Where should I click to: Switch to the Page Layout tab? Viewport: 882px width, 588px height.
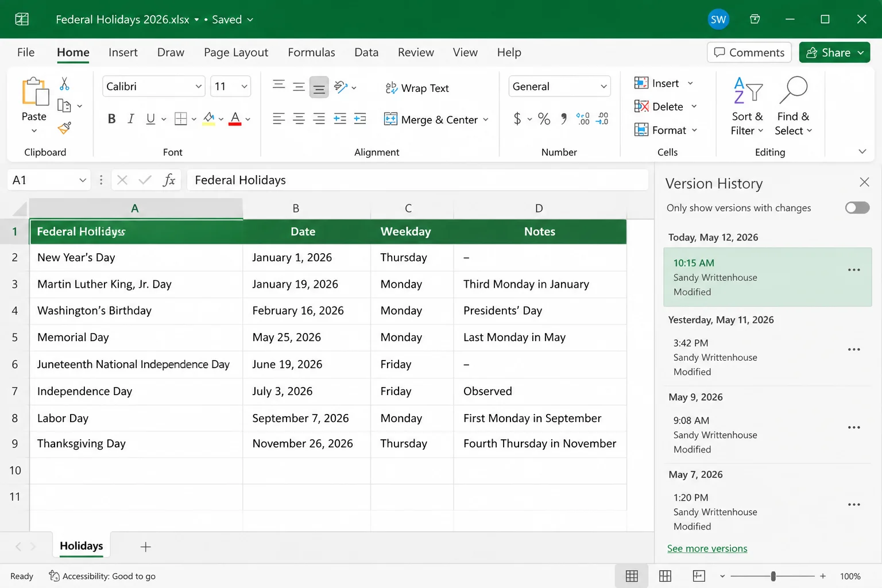[236, 52]
